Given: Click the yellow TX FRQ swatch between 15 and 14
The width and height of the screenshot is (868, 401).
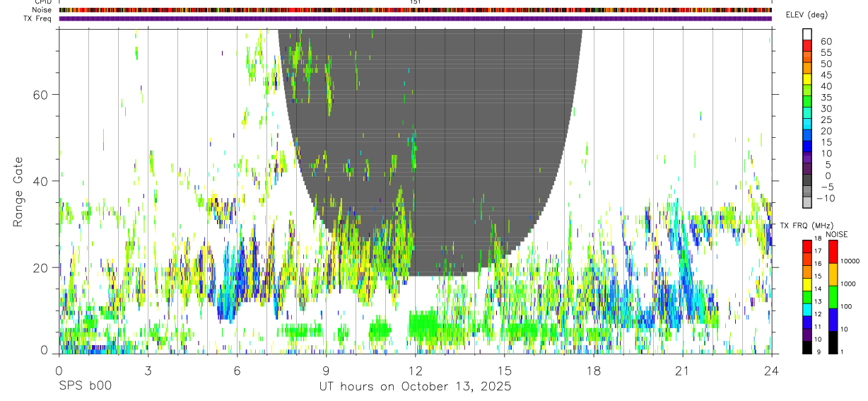Looking at the screenshot, I should pyautogui.click(x=807, y=284).
